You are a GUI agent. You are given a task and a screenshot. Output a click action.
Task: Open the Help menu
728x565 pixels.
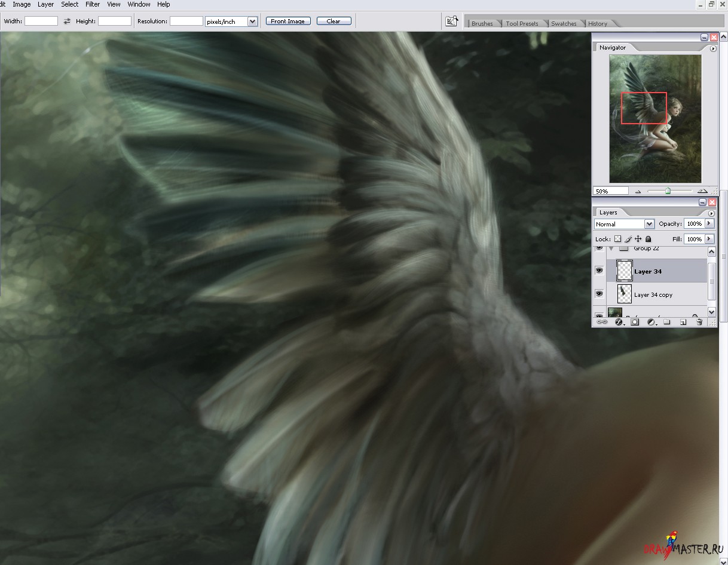(163, 4)
